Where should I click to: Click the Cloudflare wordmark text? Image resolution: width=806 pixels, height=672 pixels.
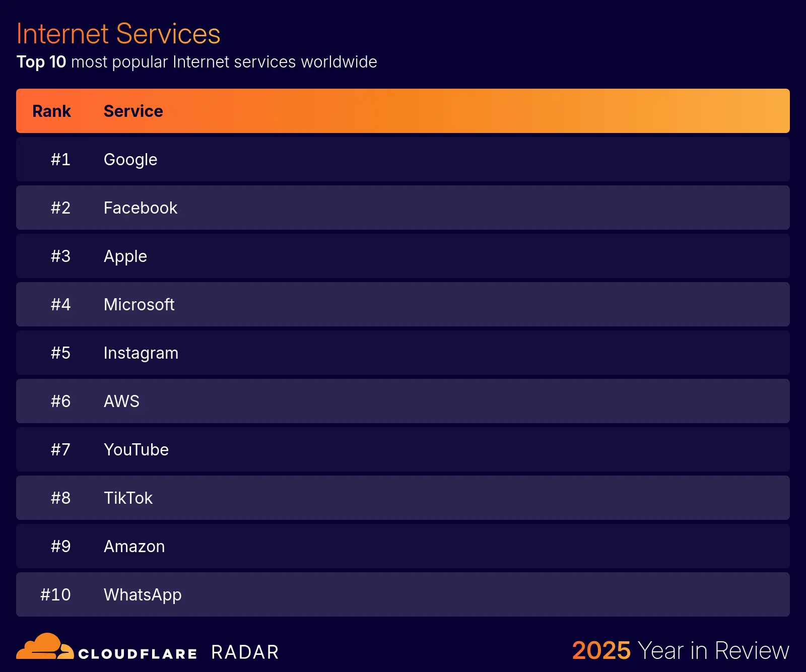click(x=138, y=654)
